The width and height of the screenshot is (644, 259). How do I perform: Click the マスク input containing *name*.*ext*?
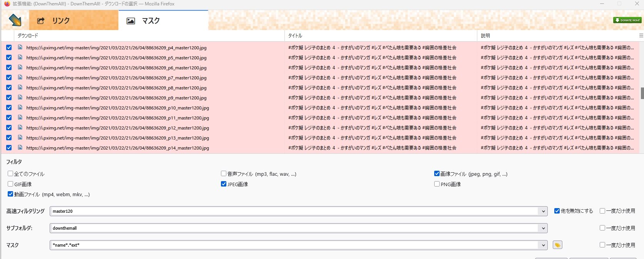click(x=294, y=245)
